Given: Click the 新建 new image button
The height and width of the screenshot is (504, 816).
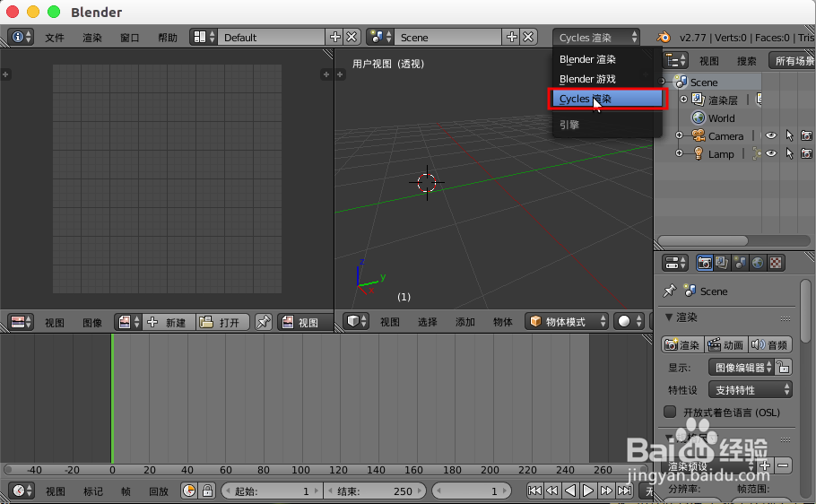Looking at the screenshot, I should pyautogui.click(x=169, y=322).
